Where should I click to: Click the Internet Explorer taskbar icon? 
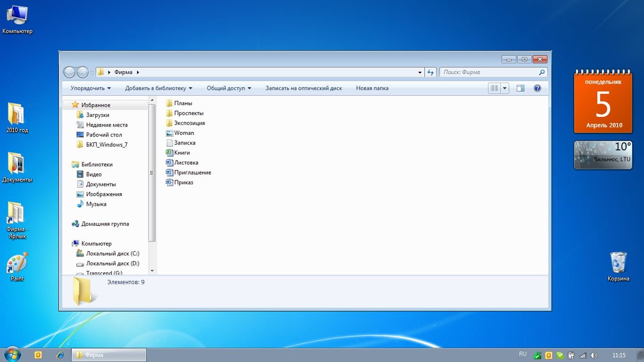[60, 355]
